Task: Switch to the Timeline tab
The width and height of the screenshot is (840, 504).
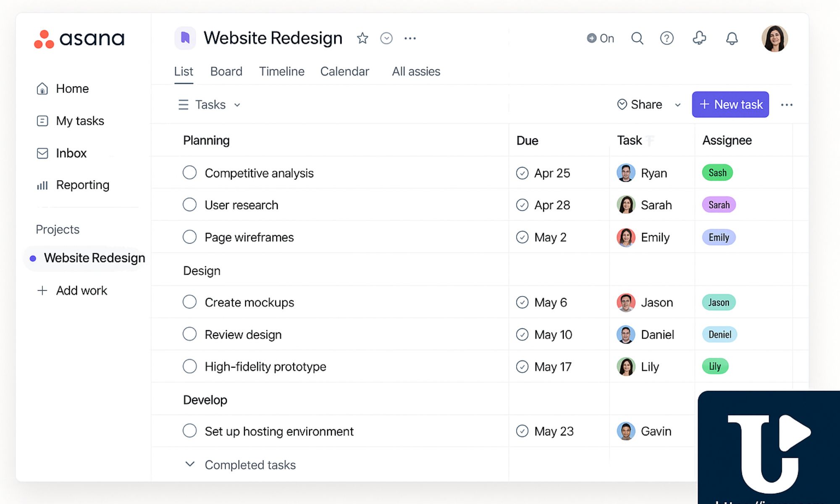Action: tap(281, 71)
